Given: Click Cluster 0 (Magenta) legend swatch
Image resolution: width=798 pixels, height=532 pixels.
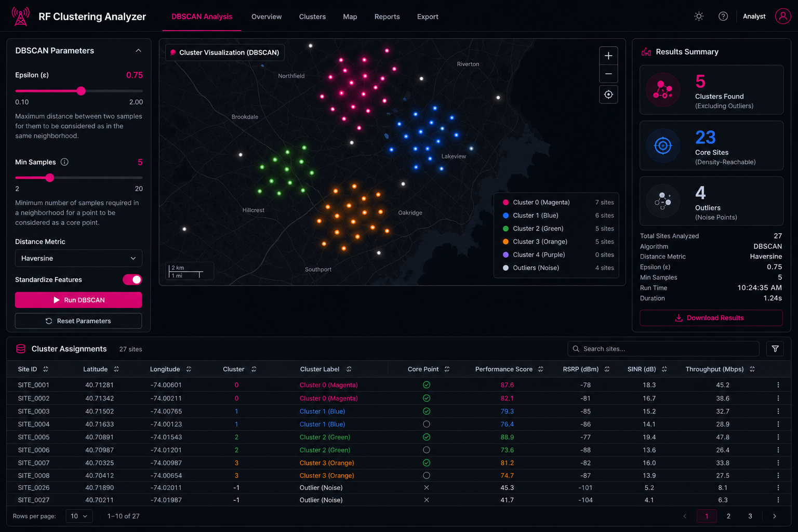Looking at the screenshot, I should click(x=506, y=202).
